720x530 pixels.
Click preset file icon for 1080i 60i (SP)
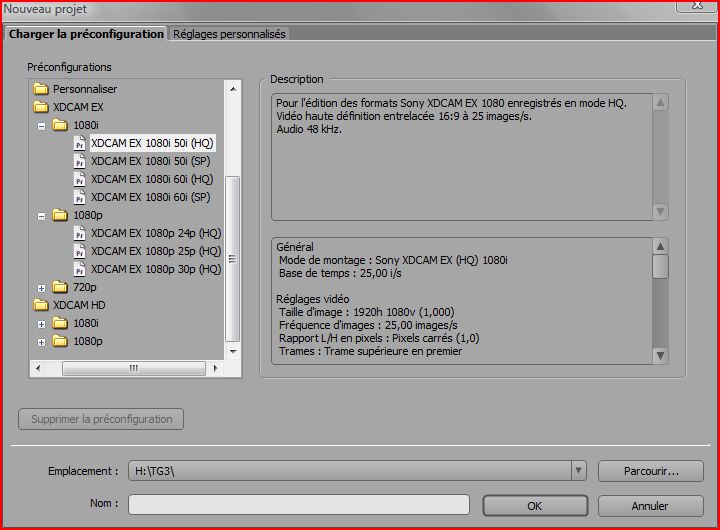(79, 197)
